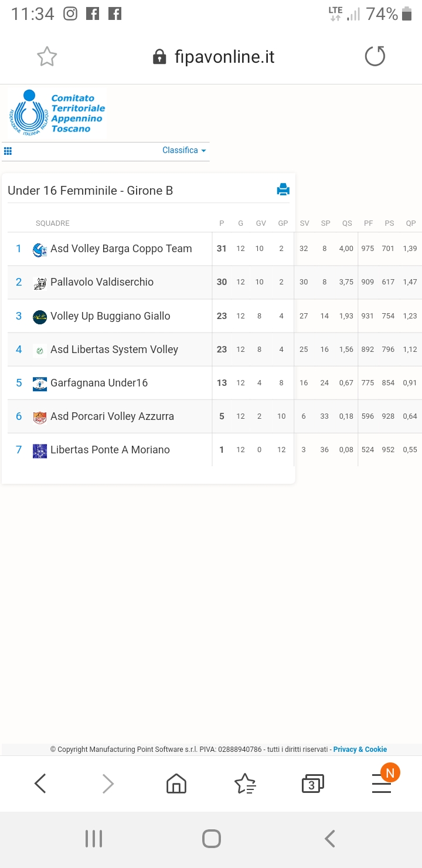This screenshot has width=422, height=868.
Task: Expand the Classifica dropdown
Action: (x=184, y=150)
